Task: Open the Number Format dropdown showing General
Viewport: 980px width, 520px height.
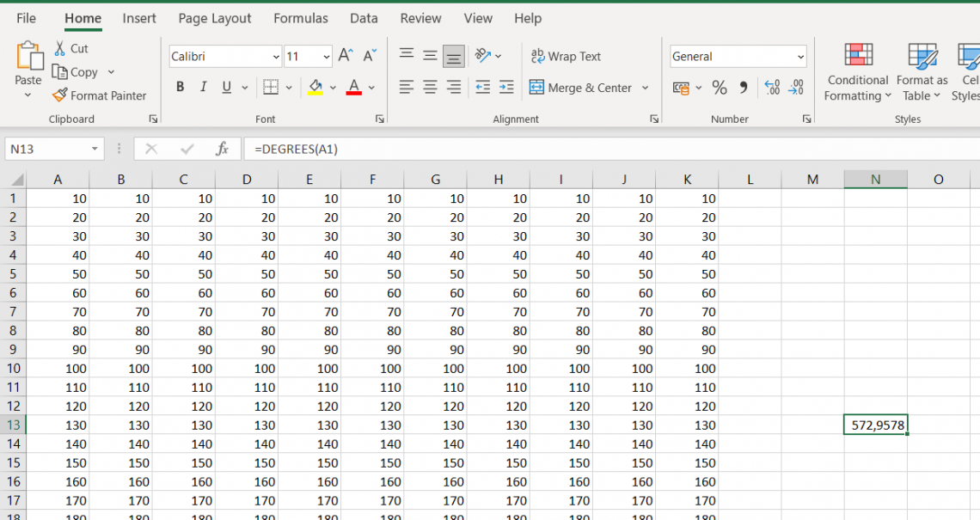Action: [799, 56]
